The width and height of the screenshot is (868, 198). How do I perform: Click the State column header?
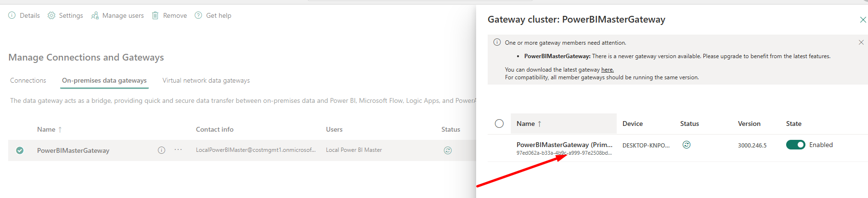(x=794, y=124)
